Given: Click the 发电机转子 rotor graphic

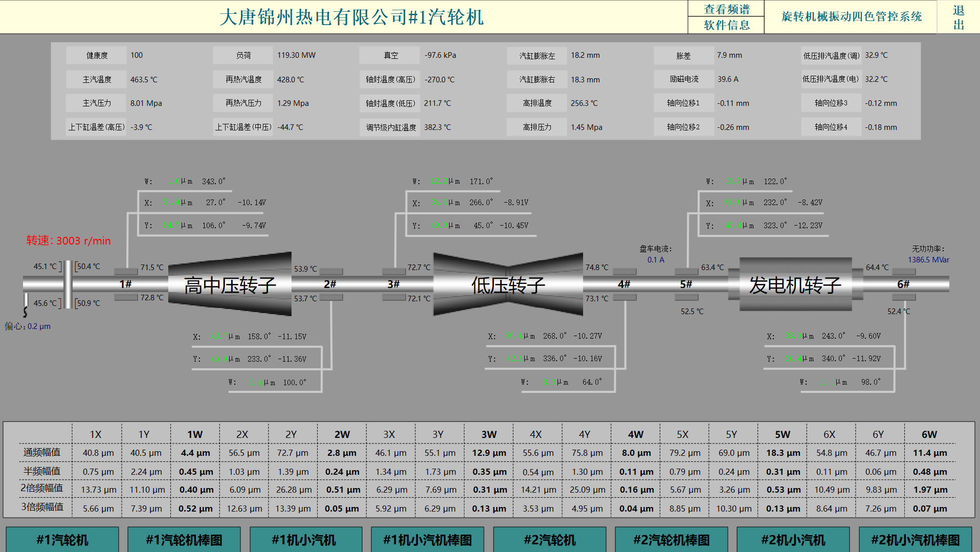Looking at the screenshot, I should point(795,285).
